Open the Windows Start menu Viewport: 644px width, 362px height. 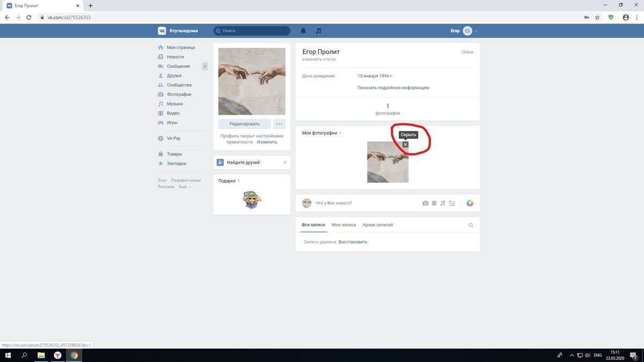tap(8, 355)
